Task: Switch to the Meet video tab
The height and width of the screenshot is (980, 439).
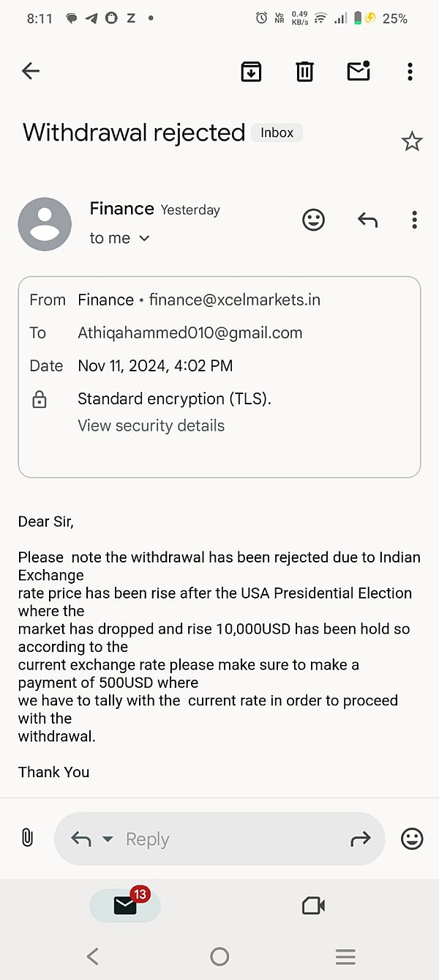Action: [313, 906]
